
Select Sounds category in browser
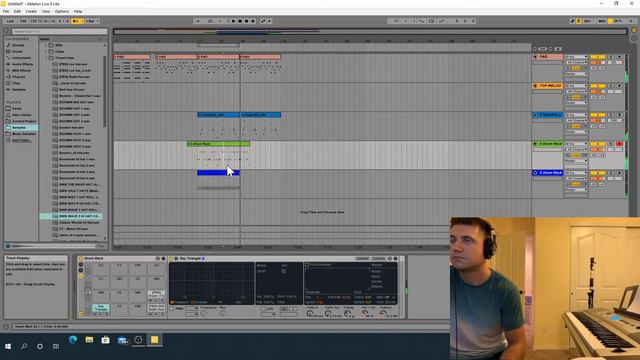18,45
